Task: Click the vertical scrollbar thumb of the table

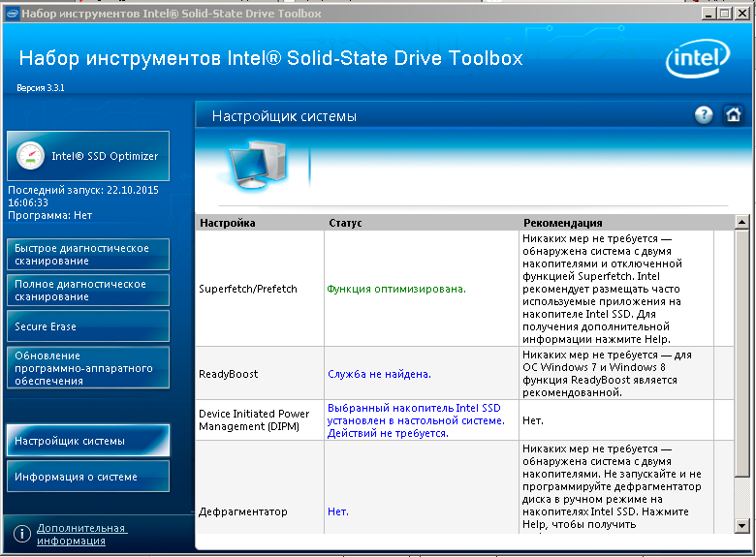Action: click(741, 353)
